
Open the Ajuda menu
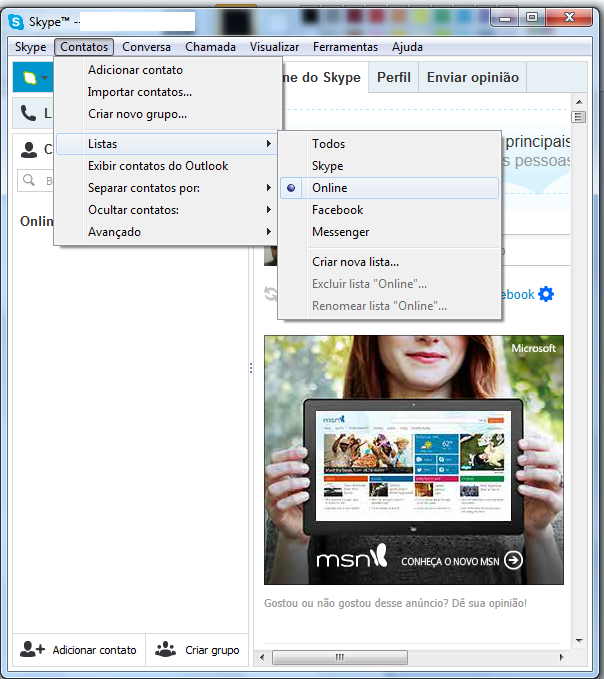pyautogui.click(x=407, y=47)
